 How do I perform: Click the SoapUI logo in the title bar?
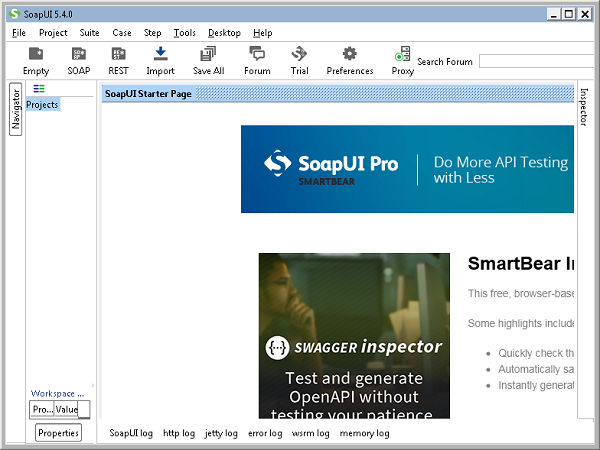tap(14, 14)
